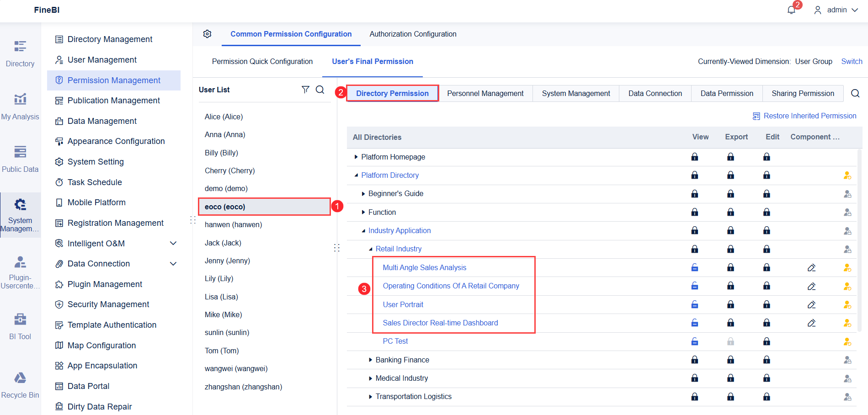Click the edit pencil for Multi Angle Sales Analysis
The height and width of the screenshot is (415, 868).
pyautogui.click(x=811, y=268)
